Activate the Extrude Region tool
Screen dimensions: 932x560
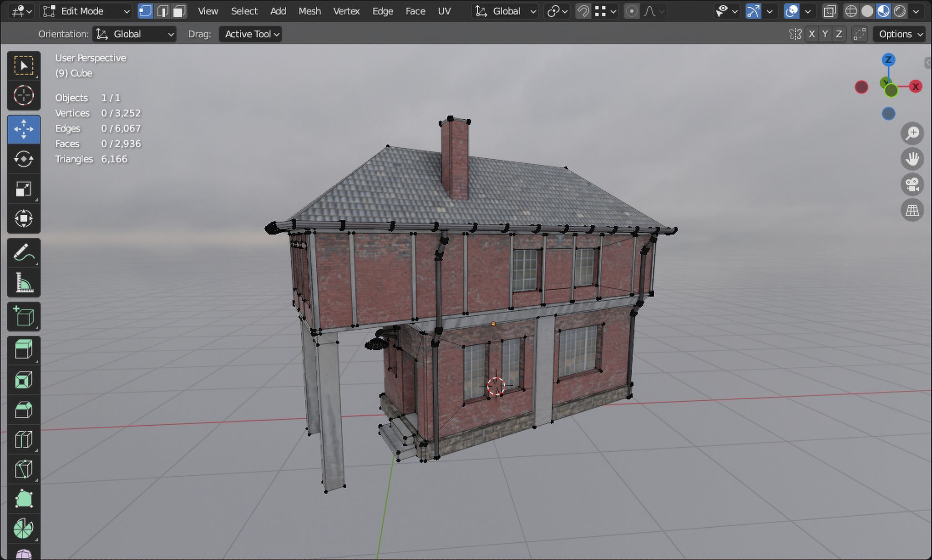(x=24, y=349)
